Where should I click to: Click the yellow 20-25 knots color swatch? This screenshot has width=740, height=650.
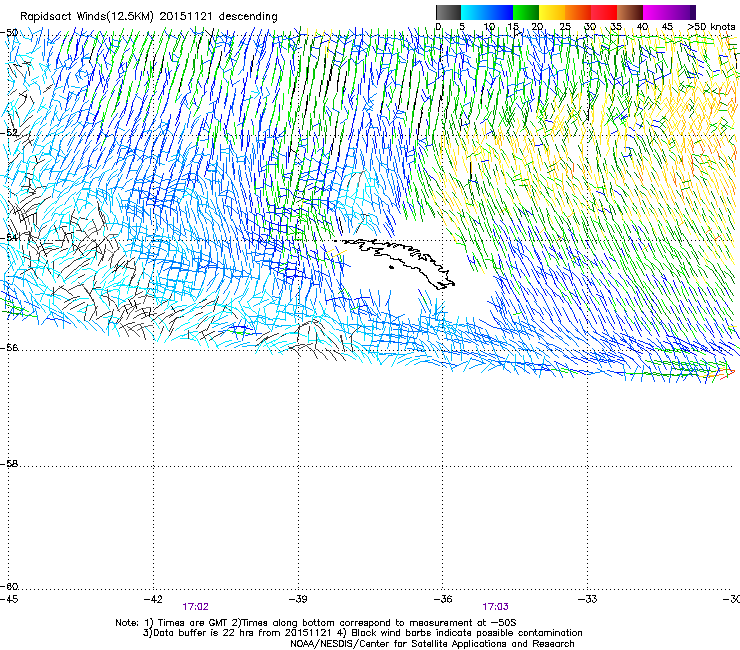552,12
